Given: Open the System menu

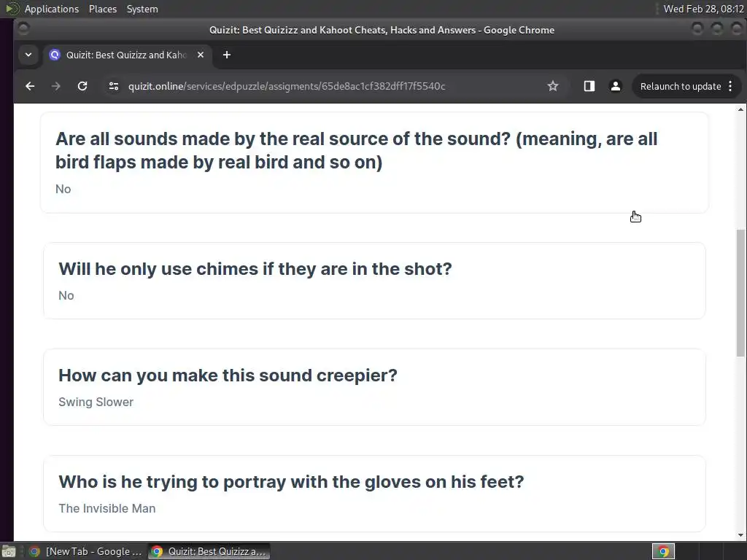Looking at the screenshot, I should click(142, 9).
